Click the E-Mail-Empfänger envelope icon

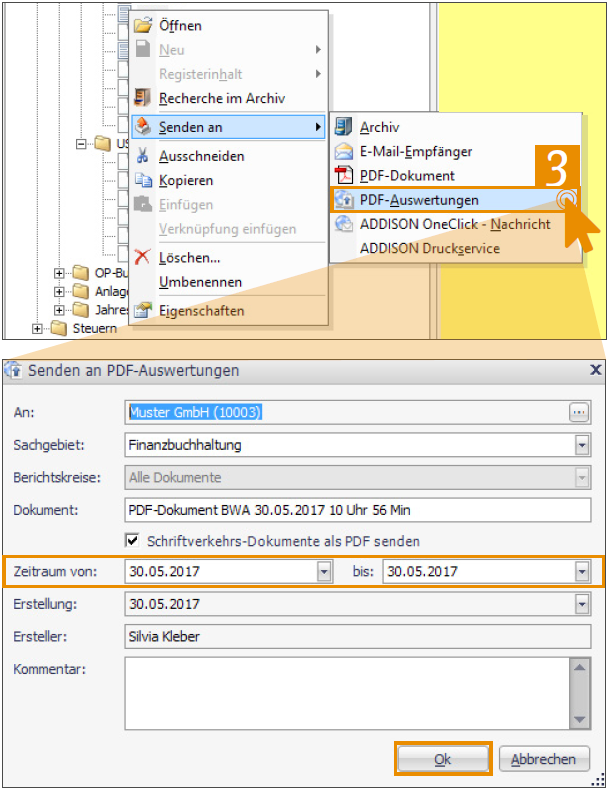tap(344, 151)
